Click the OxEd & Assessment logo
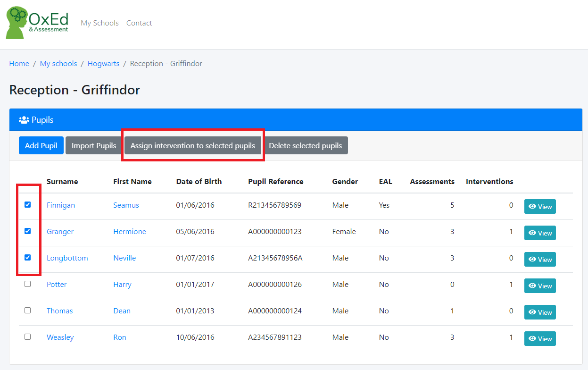Image resolution: width=588 pixels, height=370 pixels. pyautogui.click(x=37, y=23)
